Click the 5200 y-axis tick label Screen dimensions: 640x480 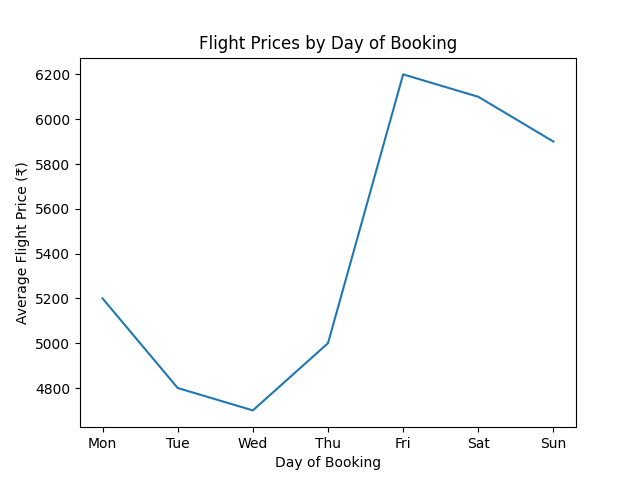[x=55, y=299]
